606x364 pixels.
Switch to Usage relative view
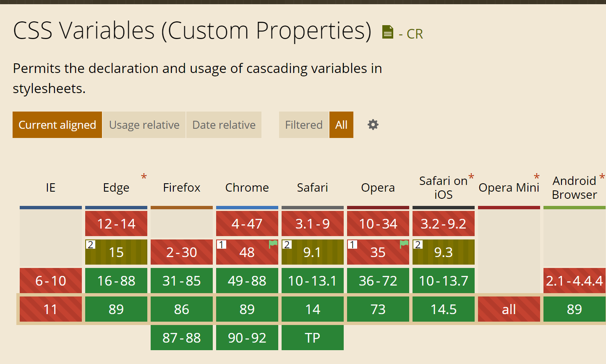[144, 125]
